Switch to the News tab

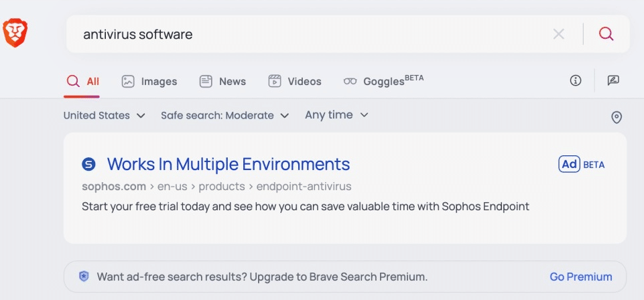[x=222, y=81]
